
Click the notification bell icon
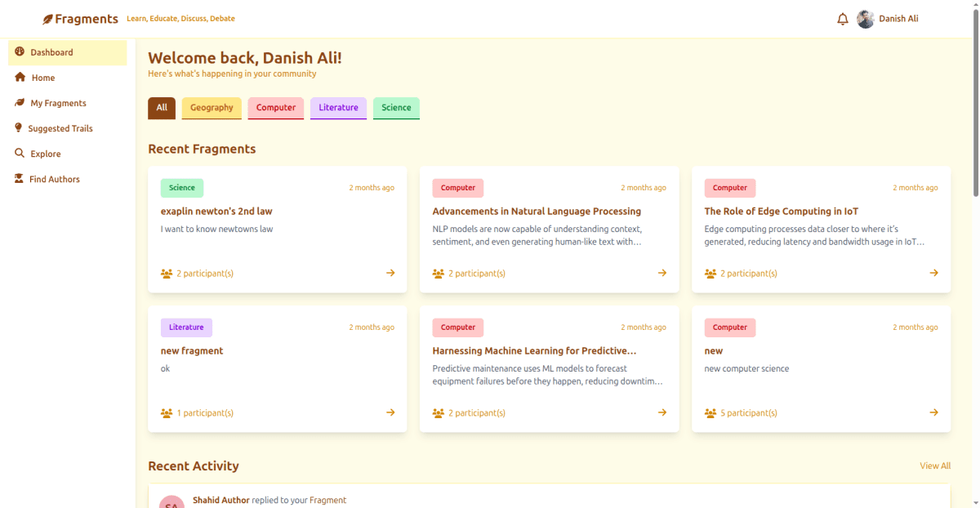(x=843, y=18)
